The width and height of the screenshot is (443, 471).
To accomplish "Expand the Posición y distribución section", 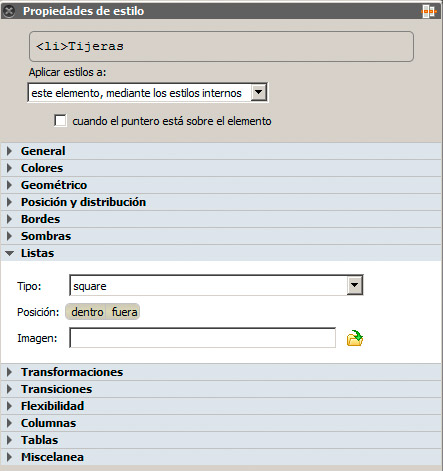I will click(221, 202).
